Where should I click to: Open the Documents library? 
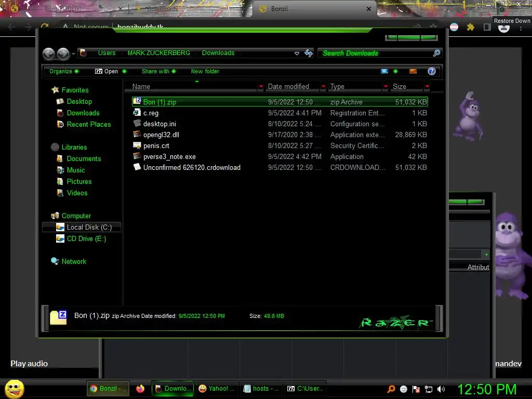pyautogui.click(x=84, y=159)
